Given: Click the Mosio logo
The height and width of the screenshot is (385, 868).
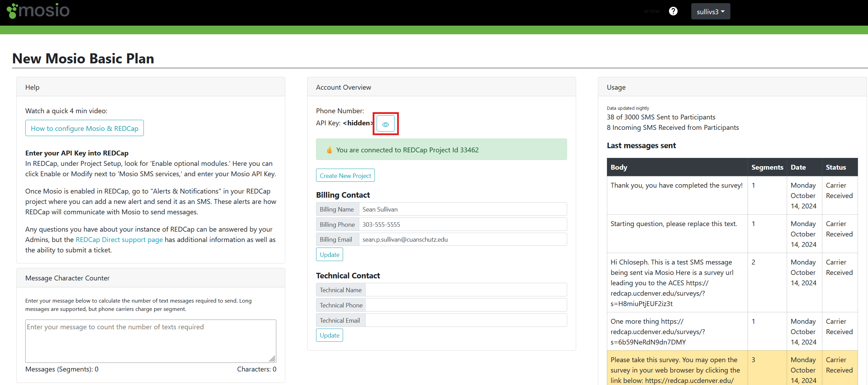Looking at the screenshot, I should tap(38, 11).
